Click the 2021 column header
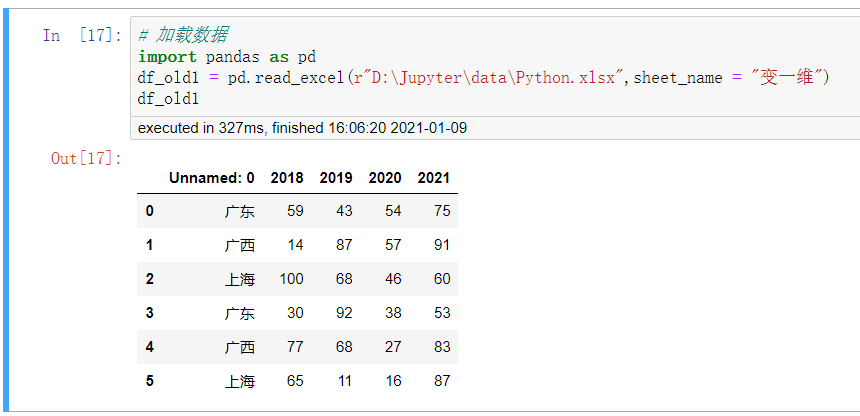Screen dimensions: 860x416 click(x=434, y=178)
